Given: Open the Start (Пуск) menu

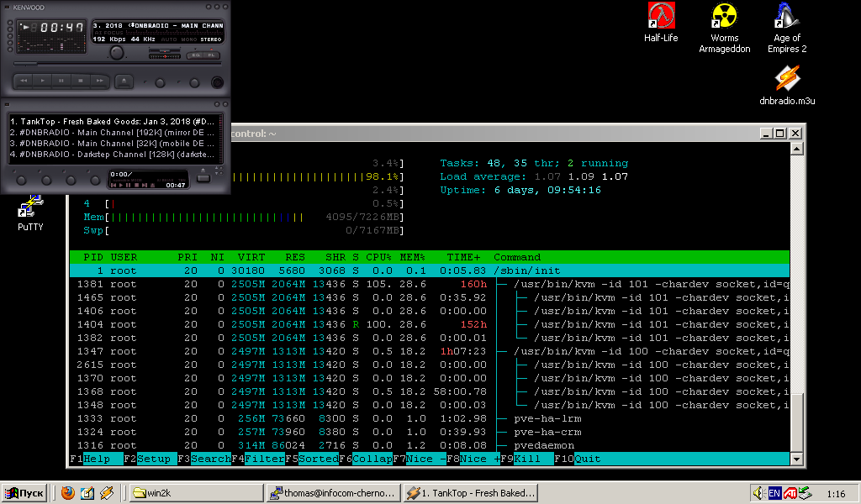Looking at the screenshot, I should (24, 493).
